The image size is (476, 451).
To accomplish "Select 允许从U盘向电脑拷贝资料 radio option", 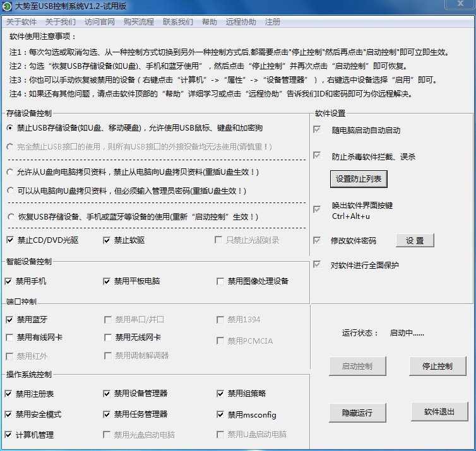I will click(10, 172).
